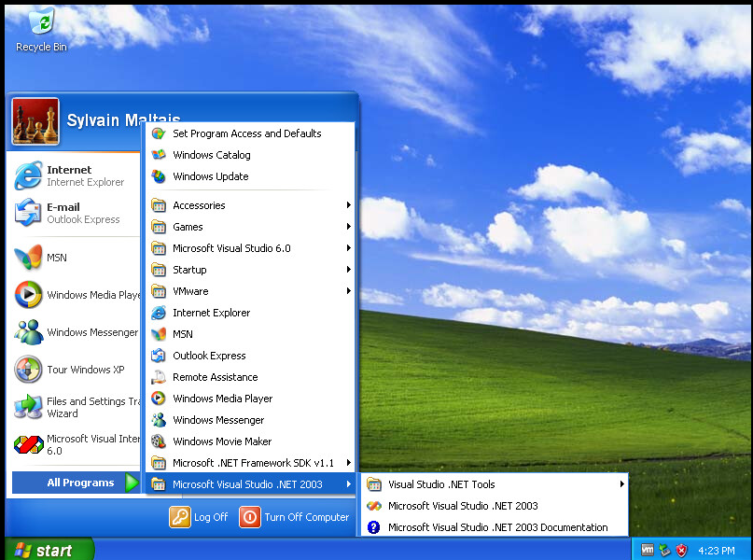This screenshot has width=753, height=560.
Task: Click the All Programs green arrow
Action: click(132, 483)
